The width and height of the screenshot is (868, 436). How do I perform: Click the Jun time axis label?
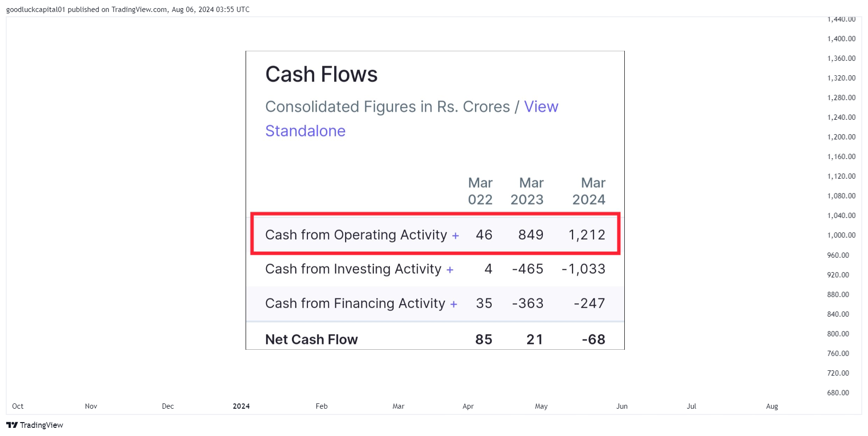tap(621, 406)
